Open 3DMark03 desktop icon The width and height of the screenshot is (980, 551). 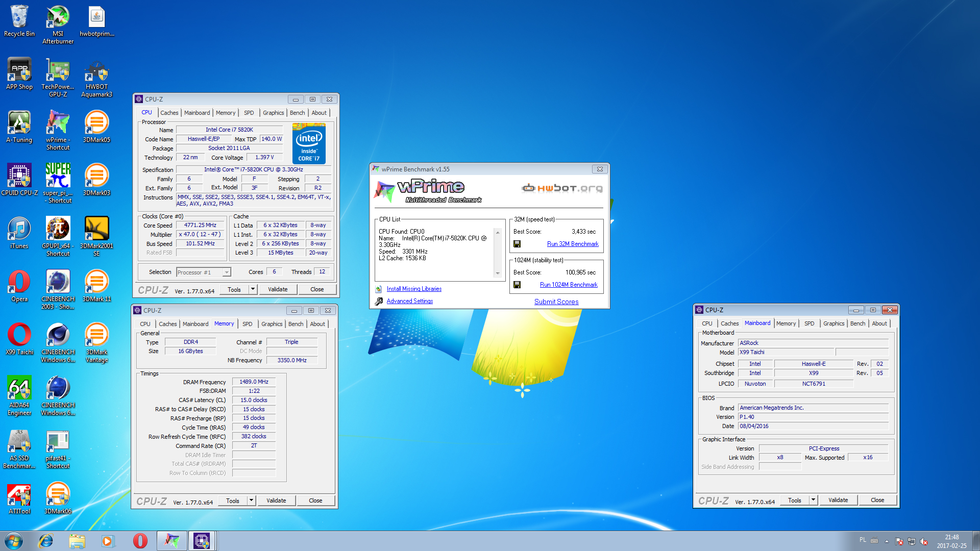96,180
